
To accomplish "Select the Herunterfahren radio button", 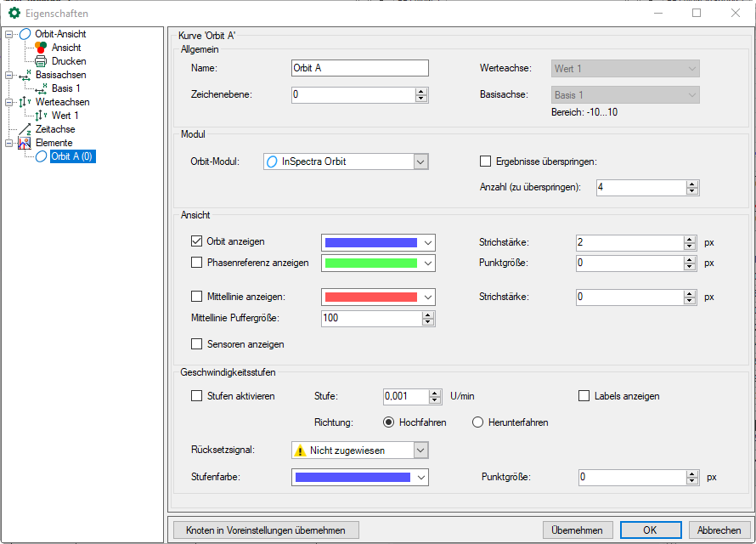I will [x=477, y=422].
